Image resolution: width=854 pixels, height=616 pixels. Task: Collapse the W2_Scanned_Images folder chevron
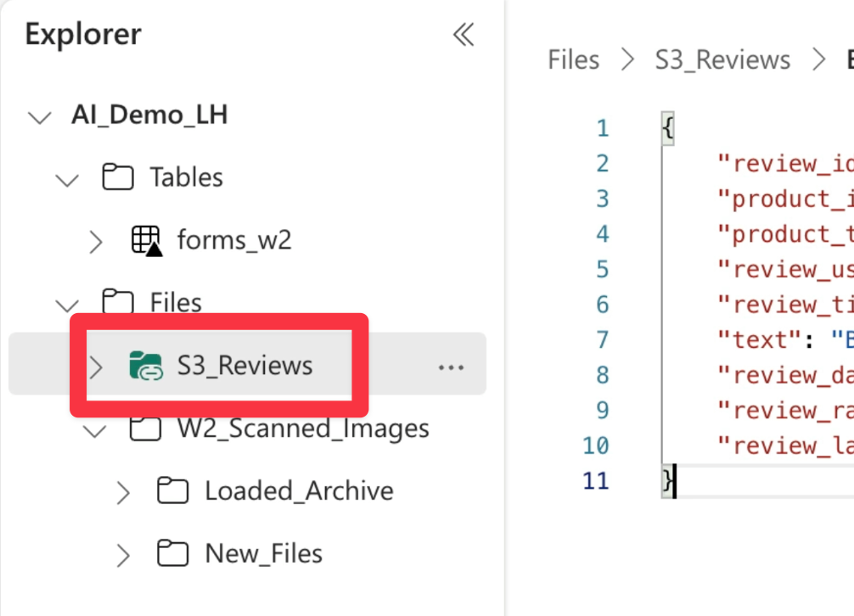(94, 429)
